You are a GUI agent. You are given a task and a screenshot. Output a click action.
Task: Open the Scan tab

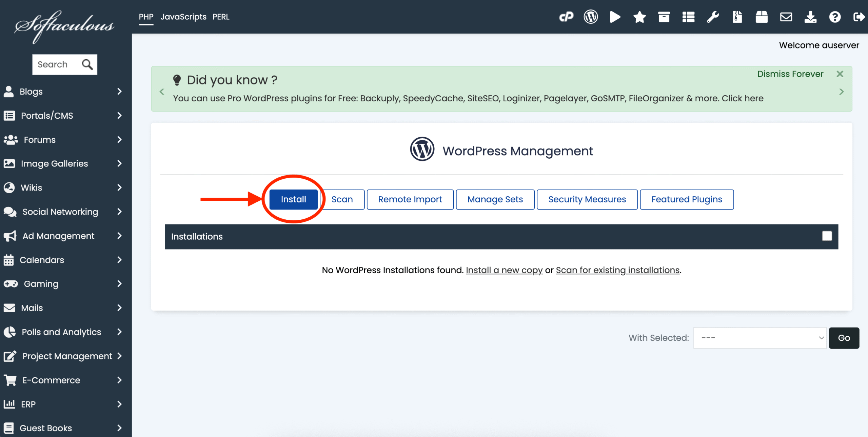[x=342, y=199]
